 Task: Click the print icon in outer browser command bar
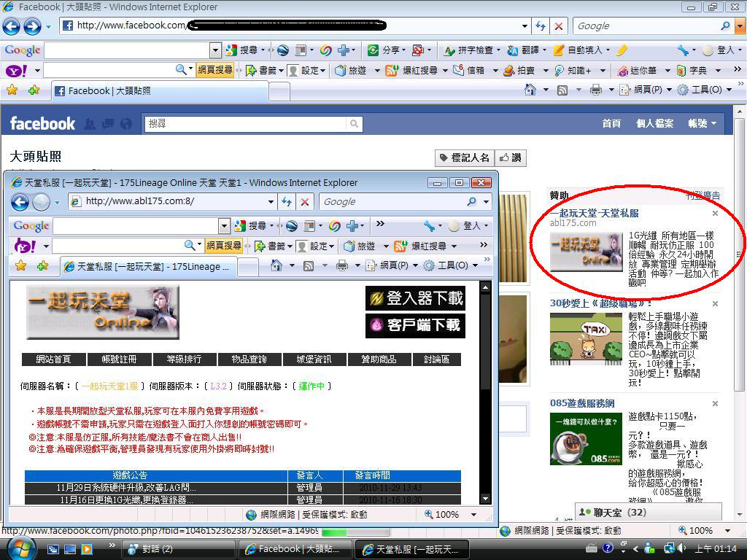[x=595, y=90]
